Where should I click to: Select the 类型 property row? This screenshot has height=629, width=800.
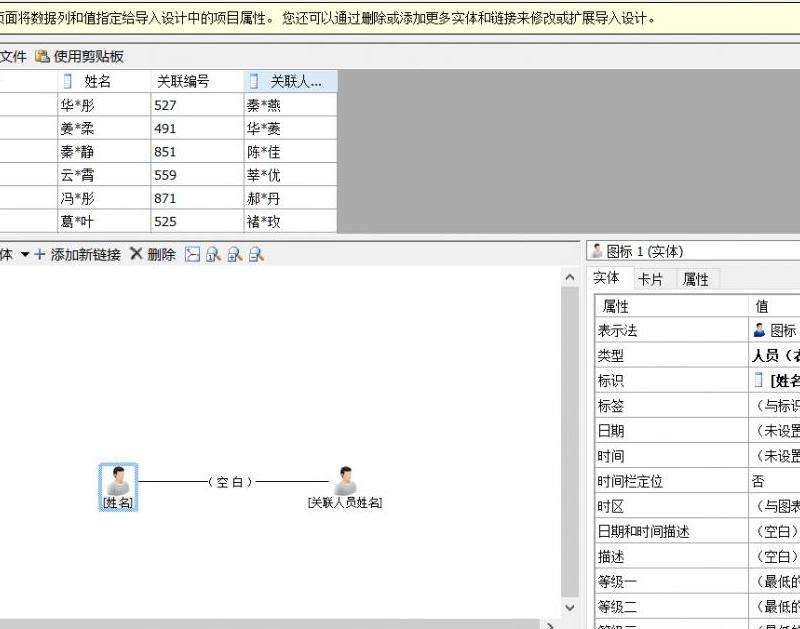[697, 356]
